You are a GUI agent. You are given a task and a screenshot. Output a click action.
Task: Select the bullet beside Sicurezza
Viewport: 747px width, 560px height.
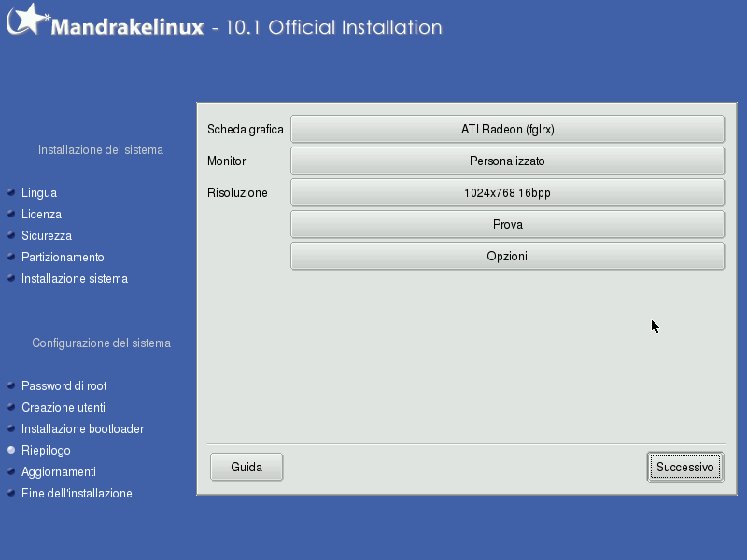11,235
